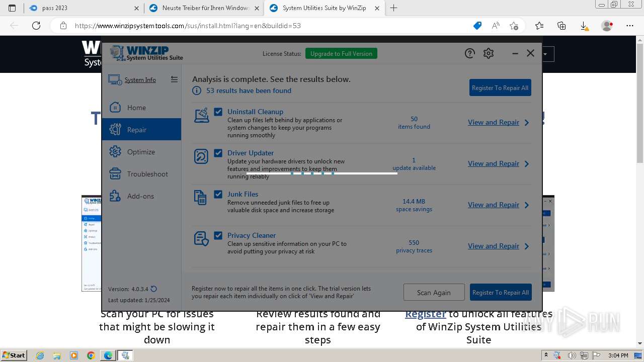
Task: Open the website header dropdown arrow
Action: point(545,54)
